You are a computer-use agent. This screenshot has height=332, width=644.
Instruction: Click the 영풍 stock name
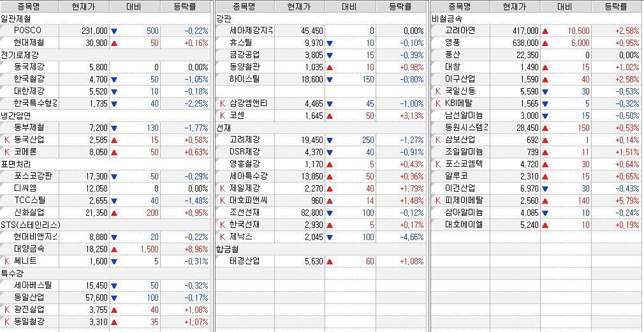[453, 43]
